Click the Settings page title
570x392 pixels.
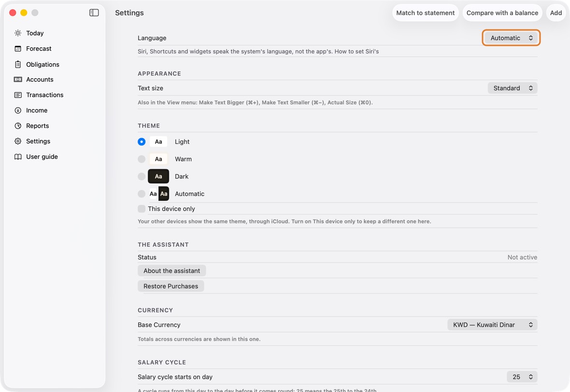click(x=129, y=13)
